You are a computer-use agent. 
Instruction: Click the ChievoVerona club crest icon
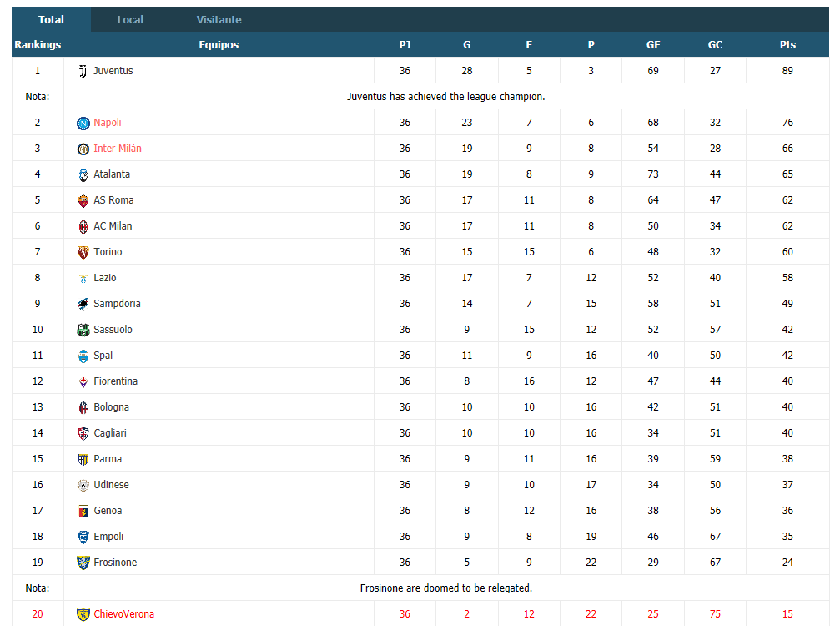point(83,615)
